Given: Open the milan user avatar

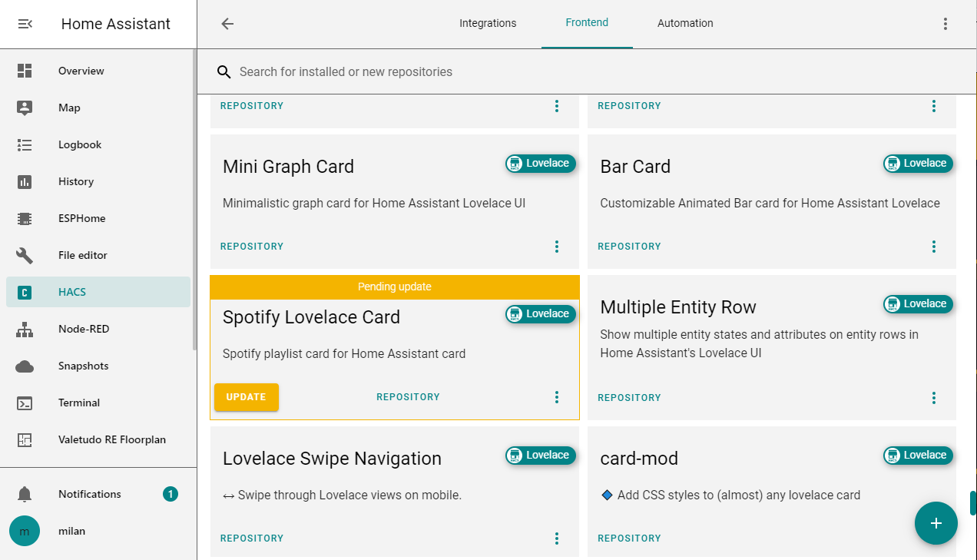Looking at the screenshot, I should (25, 531).
